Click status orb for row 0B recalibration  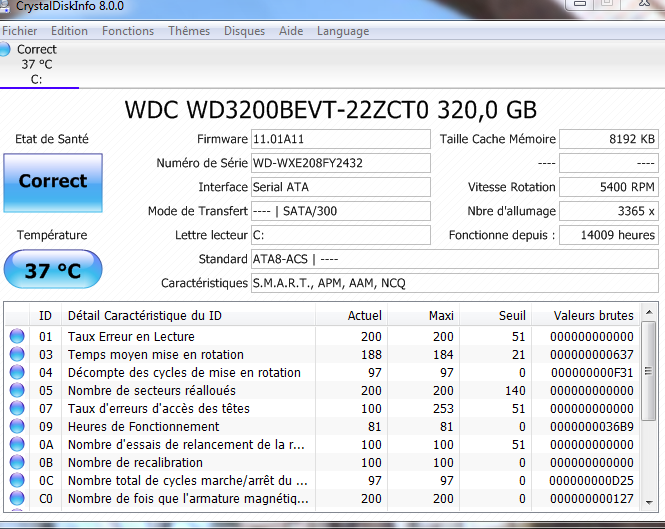click(x=17, y=462)
